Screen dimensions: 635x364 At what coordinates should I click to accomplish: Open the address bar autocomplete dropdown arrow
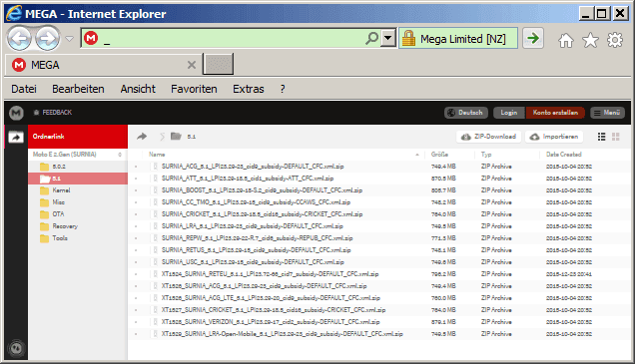(x=388, y=39)
